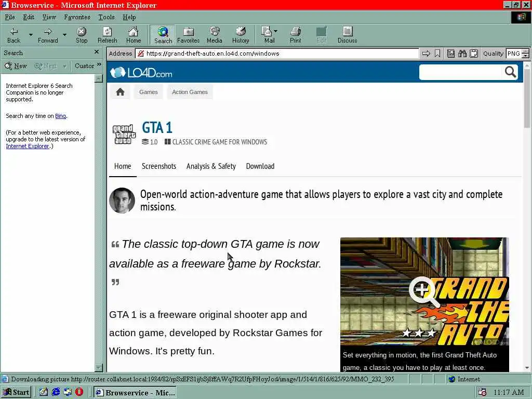Follow the Bing link in Search pane
Viewport: 532px width, 399px height.
tap(60, 116)
